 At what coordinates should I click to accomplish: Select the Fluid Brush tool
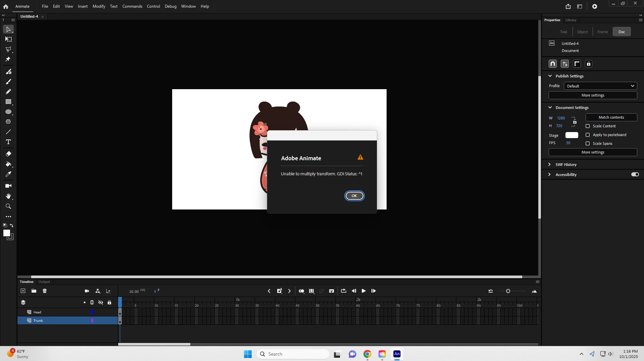tap(8, 72)
